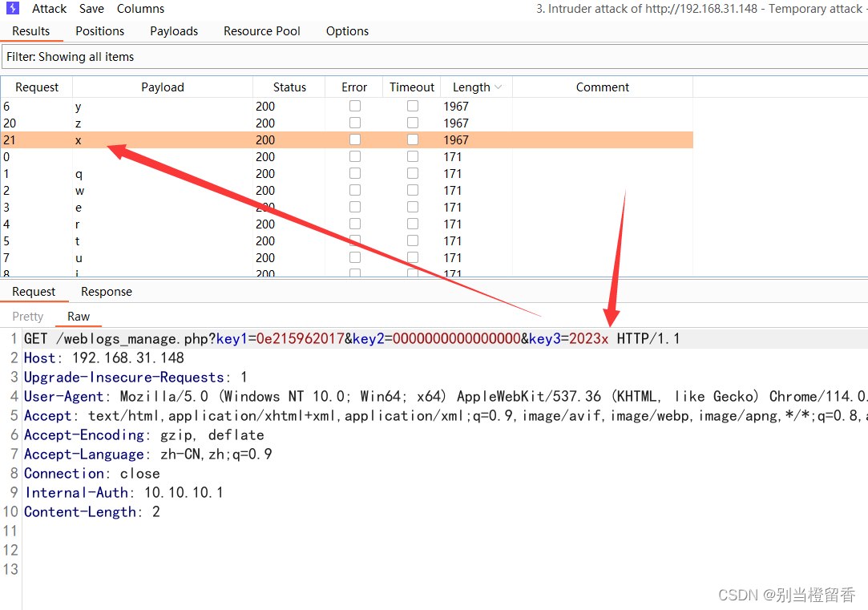This screenshot has width=868, height=610.
Task: Click the Length column sort arrow
Action: pyautogui.click(x=499, y=87)
